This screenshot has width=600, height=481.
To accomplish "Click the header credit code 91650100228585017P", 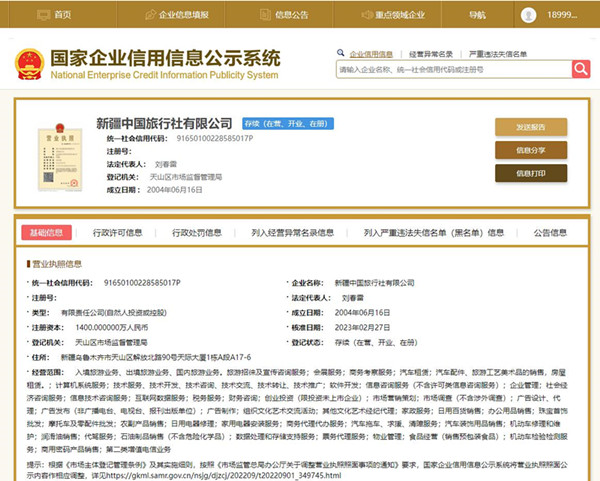I will [215, 138].
